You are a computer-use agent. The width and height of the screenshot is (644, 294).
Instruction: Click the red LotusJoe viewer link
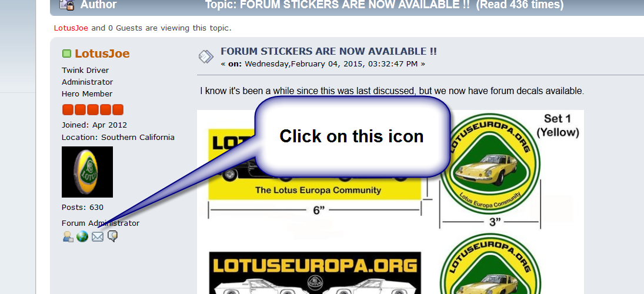click(x=71, y=28)
